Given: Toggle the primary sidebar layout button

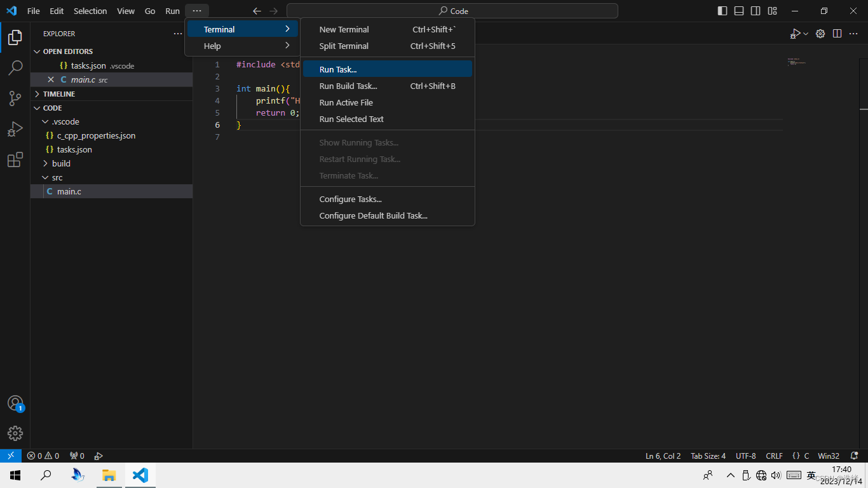Looking at the screenshot, I should tap(722, 11).
